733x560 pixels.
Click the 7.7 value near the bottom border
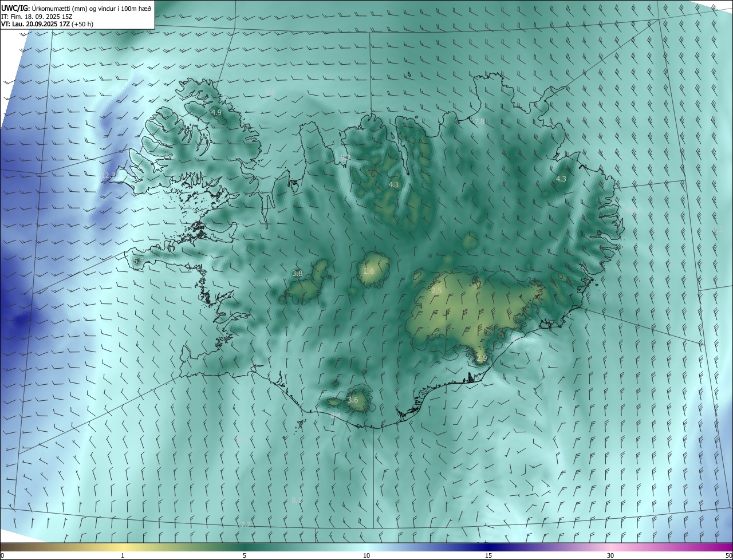pyautogui.click(x=245, y=524)
